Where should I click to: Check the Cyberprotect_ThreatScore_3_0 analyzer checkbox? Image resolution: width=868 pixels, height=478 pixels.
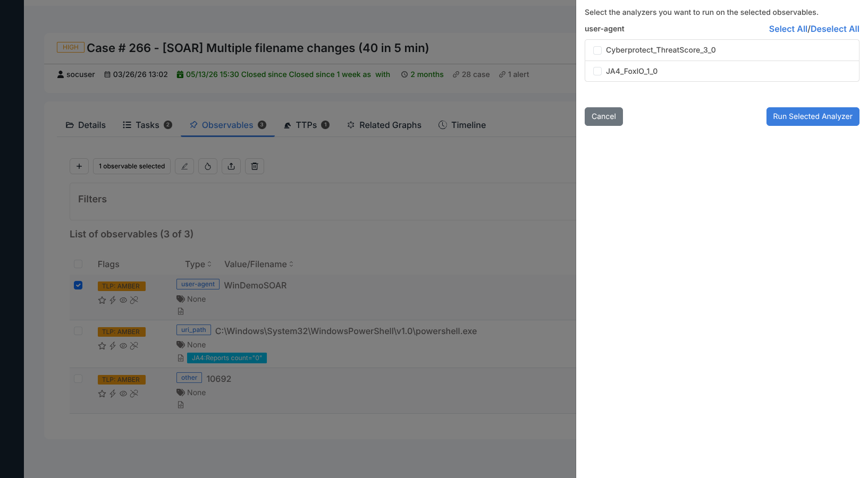[x=597, y=50]
